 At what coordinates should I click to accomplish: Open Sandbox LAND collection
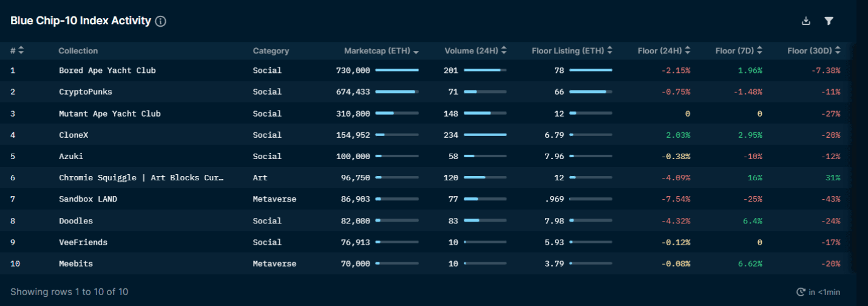click(88, 199)
